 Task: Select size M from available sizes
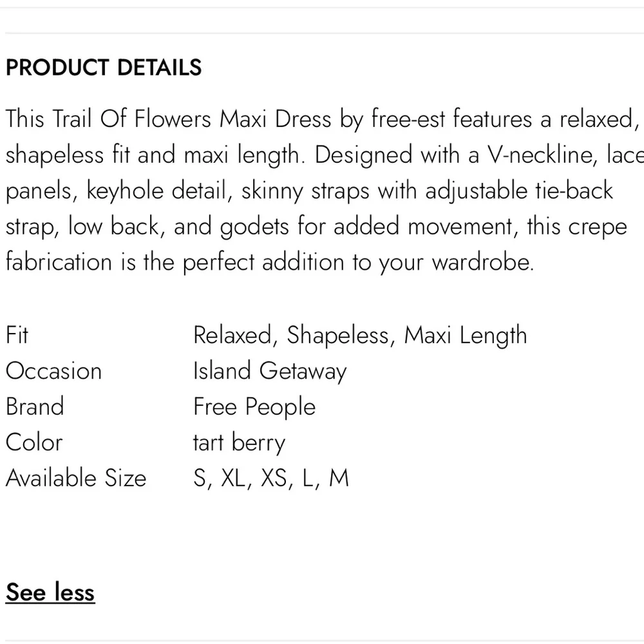340,478
